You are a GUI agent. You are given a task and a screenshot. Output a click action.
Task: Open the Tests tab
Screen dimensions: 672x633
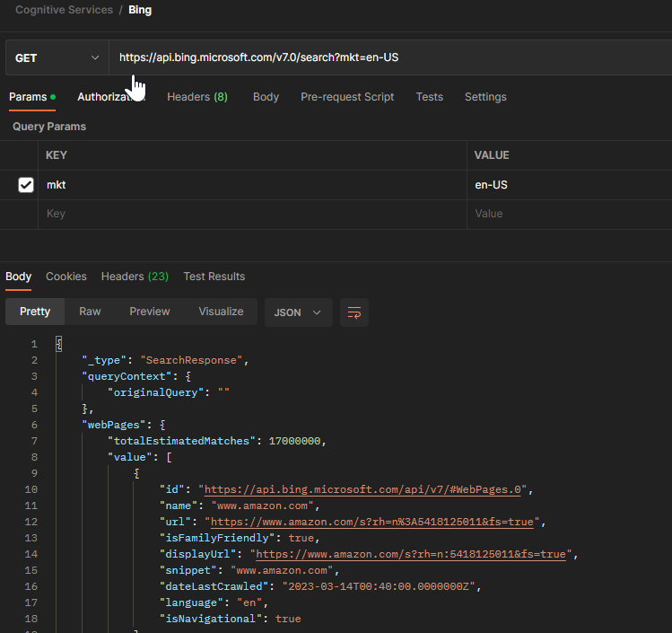click(x=429, y=97)
